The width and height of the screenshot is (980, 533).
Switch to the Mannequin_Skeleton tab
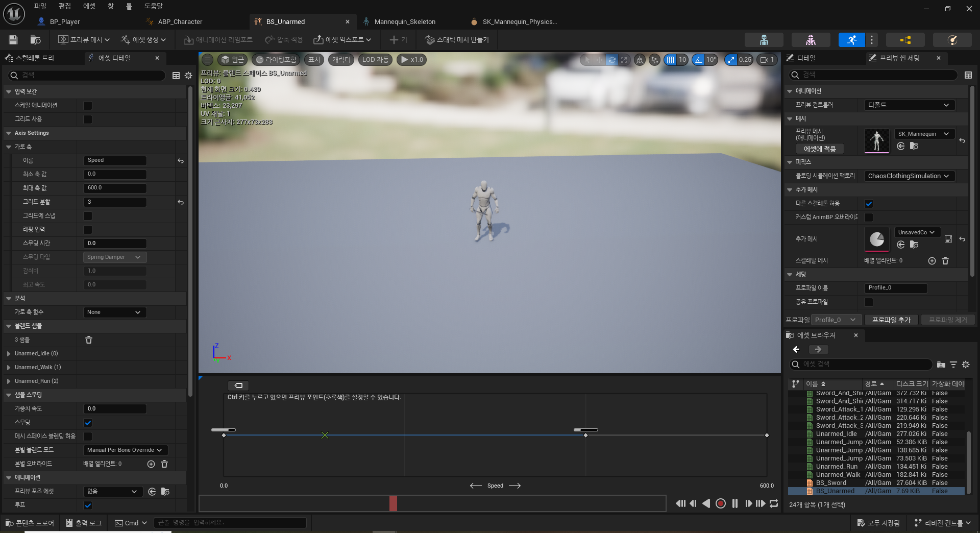point(405,22)
